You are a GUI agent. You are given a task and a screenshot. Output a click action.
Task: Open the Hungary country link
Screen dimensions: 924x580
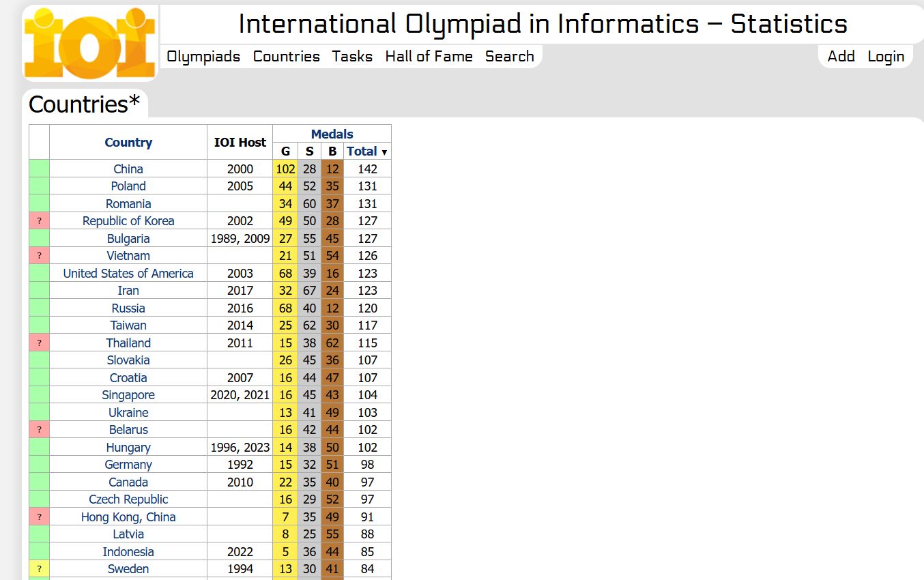coord(128,448)
